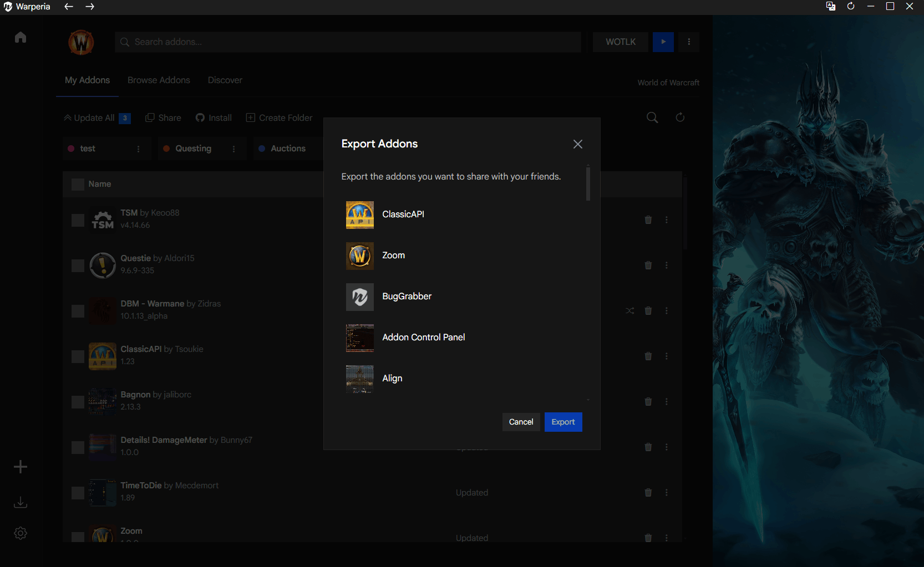The image size is (924, 567).
Task: Focus the Search addons field
Action: (348, 42)
